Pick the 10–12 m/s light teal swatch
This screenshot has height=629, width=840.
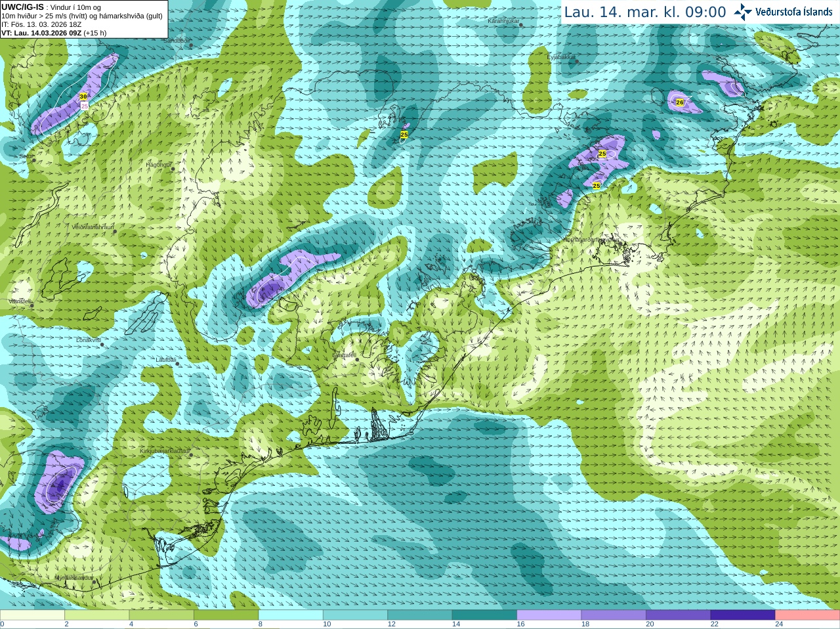(355, 615)
